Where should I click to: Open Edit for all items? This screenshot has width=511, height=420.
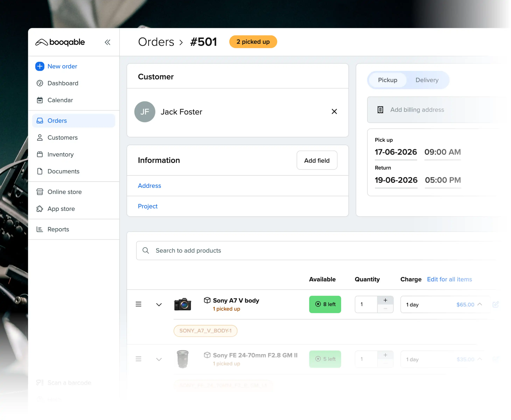(x=449, y=279)
